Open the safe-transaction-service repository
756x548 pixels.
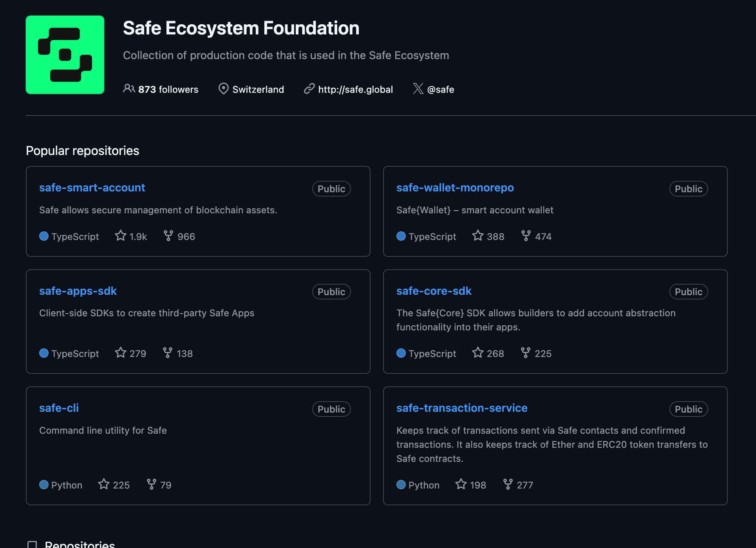pyautogui.click(x=462, y=408)
